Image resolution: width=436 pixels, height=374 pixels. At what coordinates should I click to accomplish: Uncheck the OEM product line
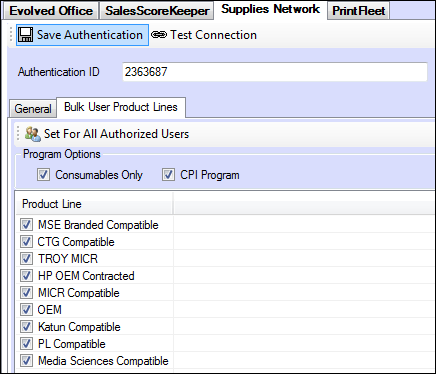pos(26,310)
